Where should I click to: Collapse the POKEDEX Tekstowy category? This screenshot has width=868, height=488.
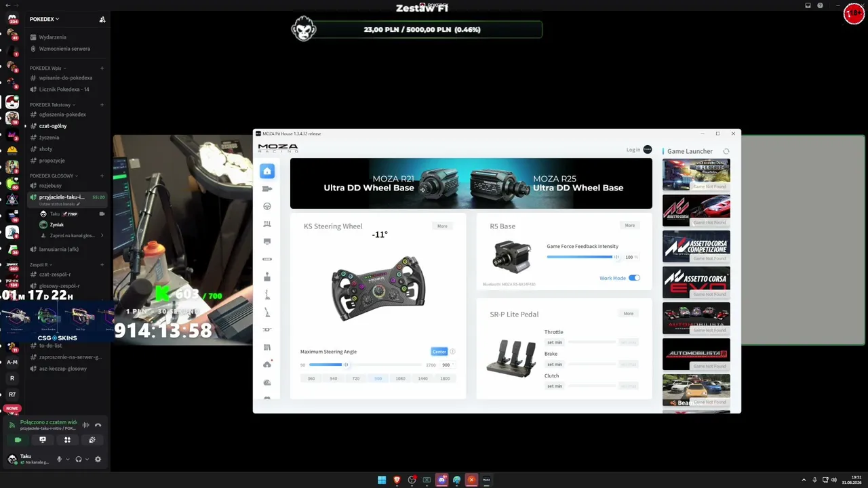pos(52,104)
